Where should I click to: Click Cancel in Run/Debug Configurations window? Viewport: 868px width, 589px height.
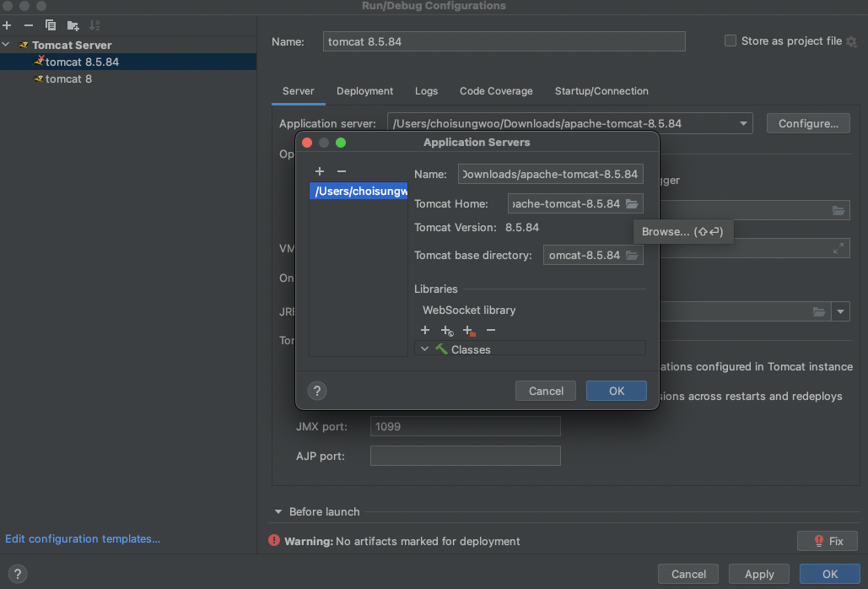click(x=688, y=574)
